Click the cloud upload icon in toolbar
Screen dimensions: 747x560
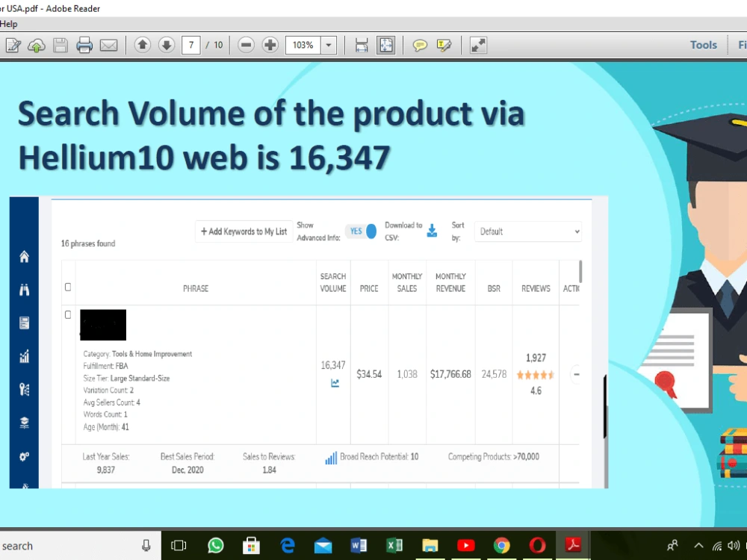coord(37,46)
